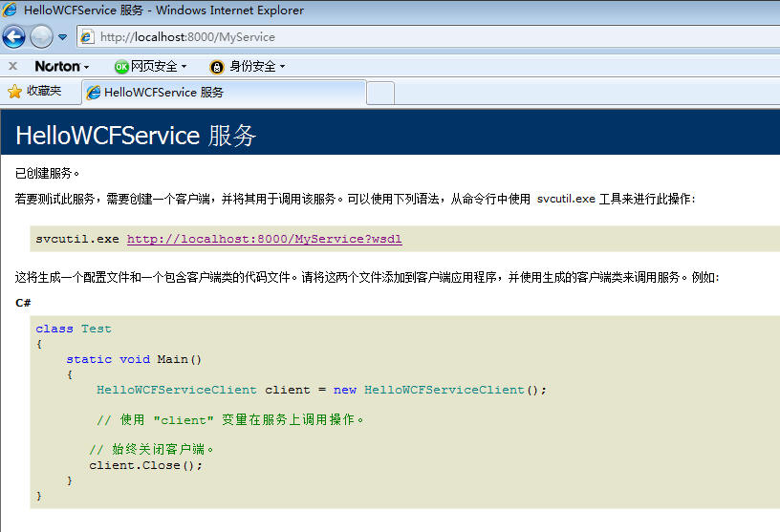Click the C# label
Image resolution: width=780 pixels, height=532 pixels.
(23, 303)
